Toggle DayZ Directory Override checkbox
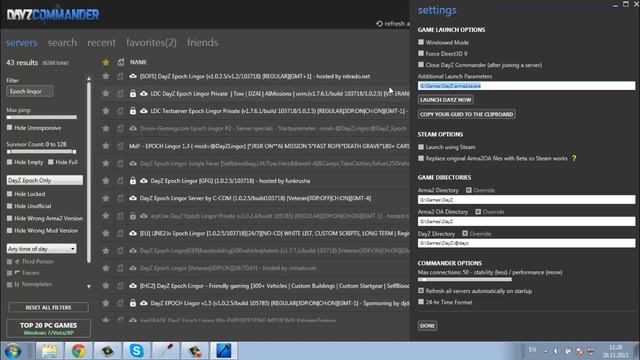The width and height of the screenshot is (640, 360). click(465, 233)
